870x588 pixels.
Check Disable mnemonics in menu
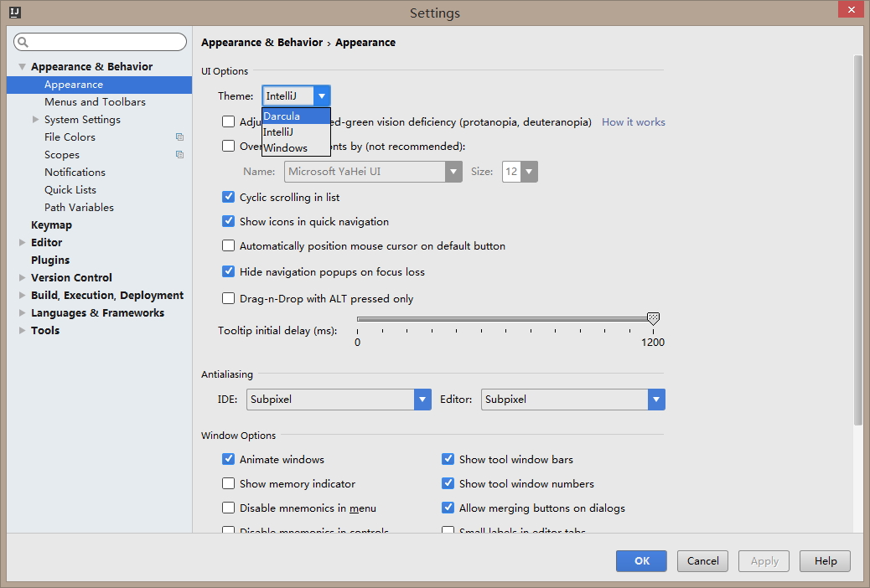click(x=228, y=508)
